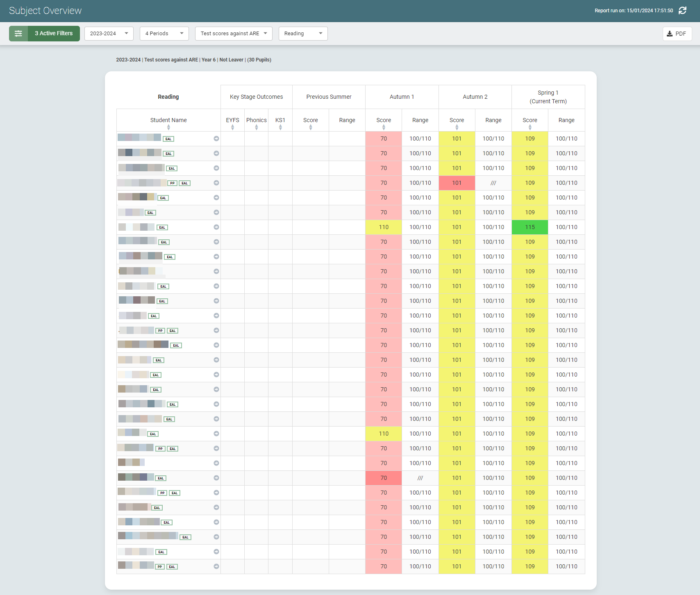This screenshot has height=595, width=700.
Task: Click the dark red 101 Autumn 2 cell
Action: [457, 183]
